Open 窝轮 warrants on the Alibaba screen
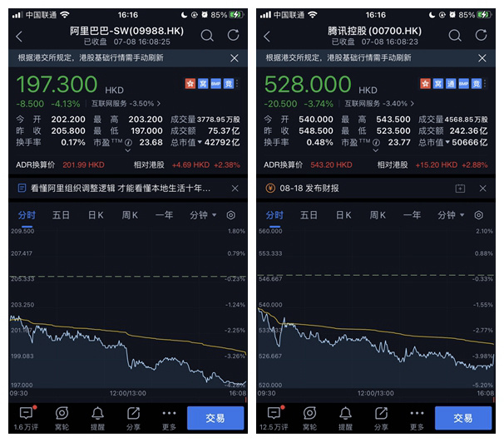This screenshot has width=504, height=442. coord(62,418)
